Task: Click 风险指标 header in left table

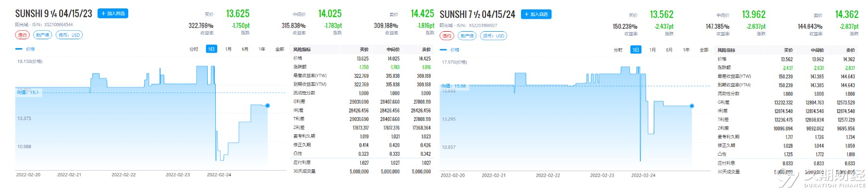Action: pos(302,50)
